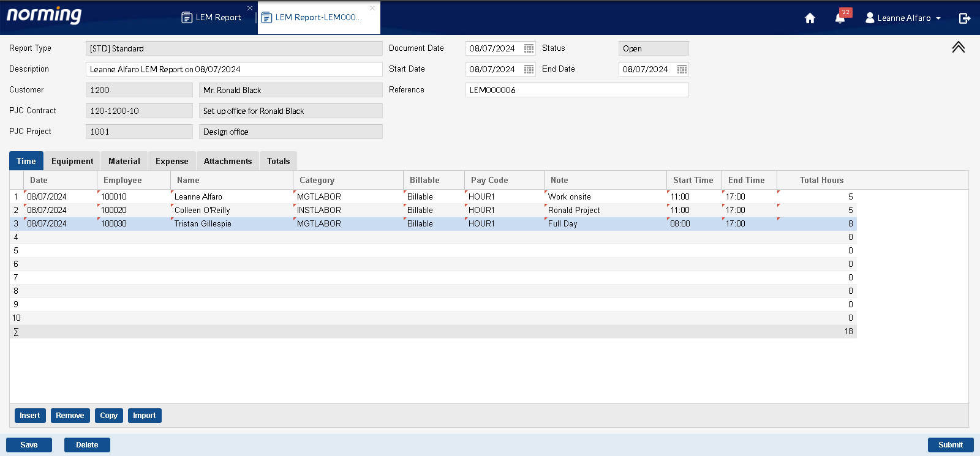Click PJC Project field 1001

[139, 132]
